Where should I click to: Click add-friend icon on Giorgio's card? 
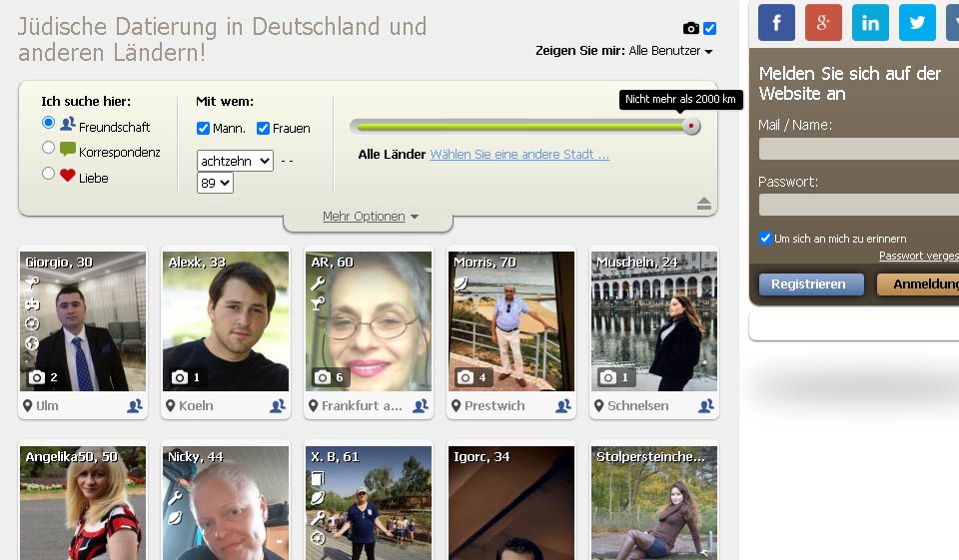coord(134,406)
